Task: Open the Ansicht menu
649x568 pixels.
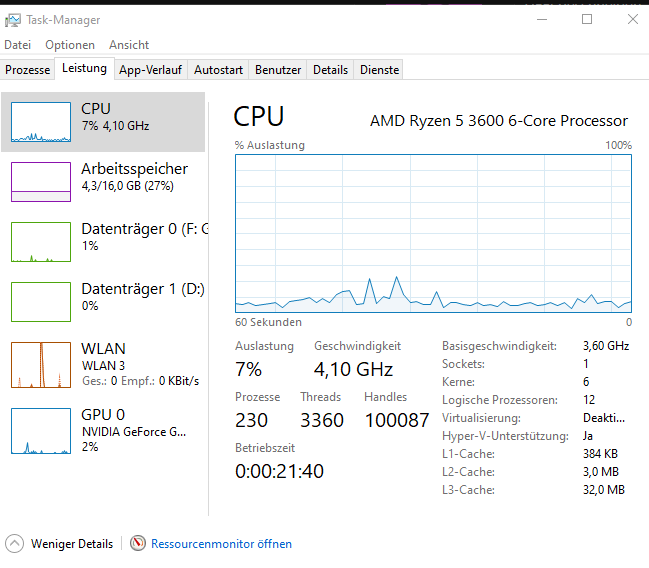Action: click(129, 45)
